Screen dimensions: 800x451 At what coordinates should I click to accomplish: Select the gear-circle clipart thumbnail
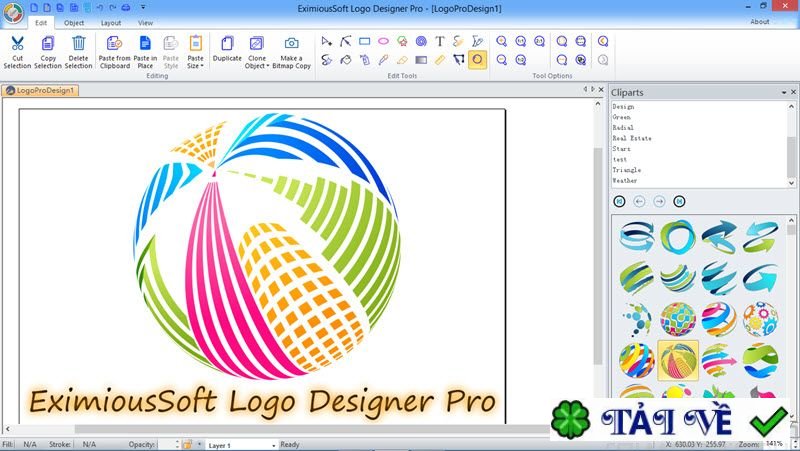click(x=760, y=319)
